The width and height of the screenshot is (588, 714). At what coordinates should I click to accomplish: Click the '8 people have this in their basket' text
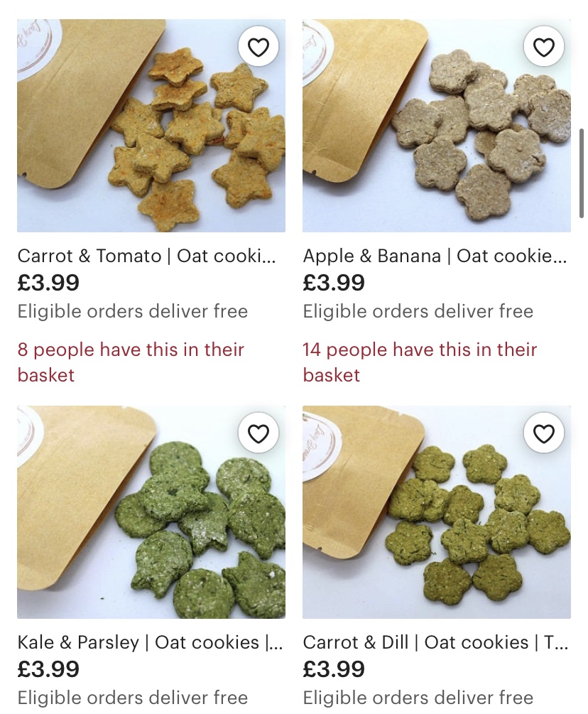(x=131, y=362)
